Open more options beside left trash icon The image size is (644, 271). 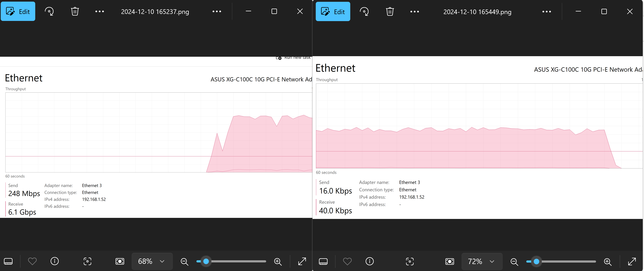point(99,11)
